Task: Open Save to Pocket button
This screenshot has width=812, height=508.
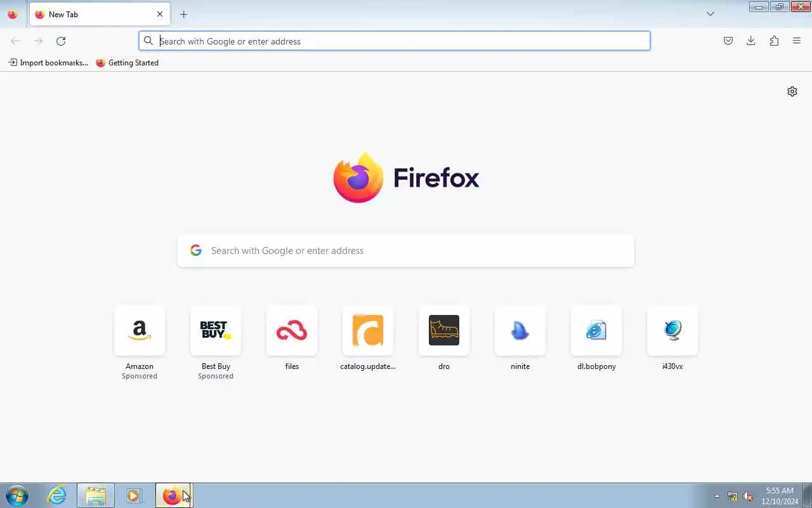Action: coord(728,41)
